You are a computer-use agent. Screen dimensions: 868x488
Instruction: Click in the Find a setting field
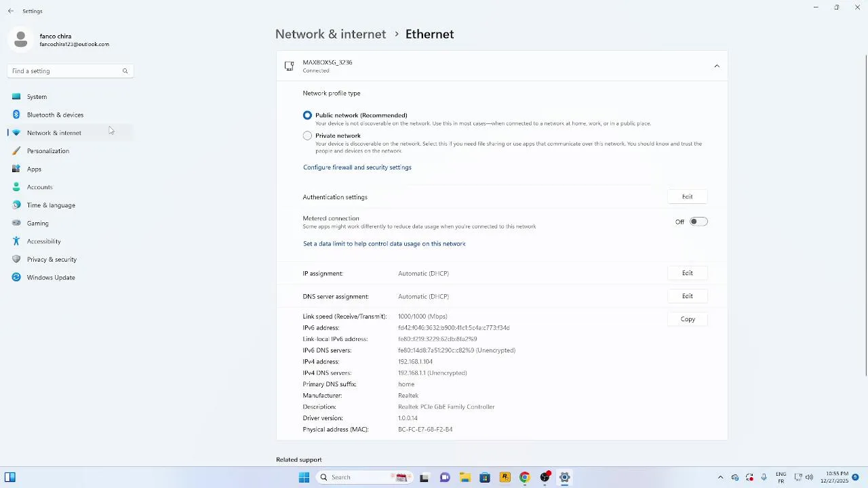(x=71, y=71)
